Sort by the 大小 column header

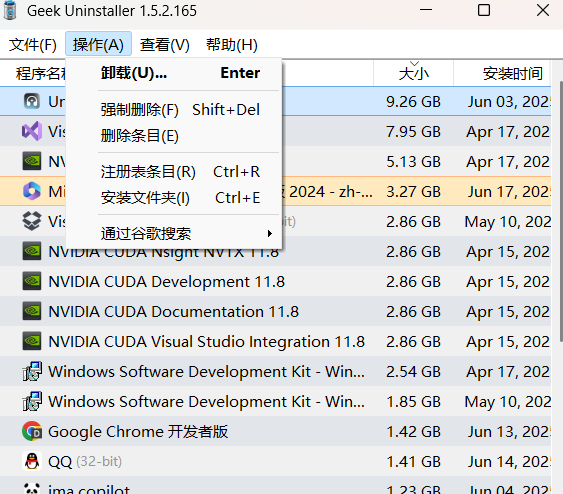click(414, 73)
